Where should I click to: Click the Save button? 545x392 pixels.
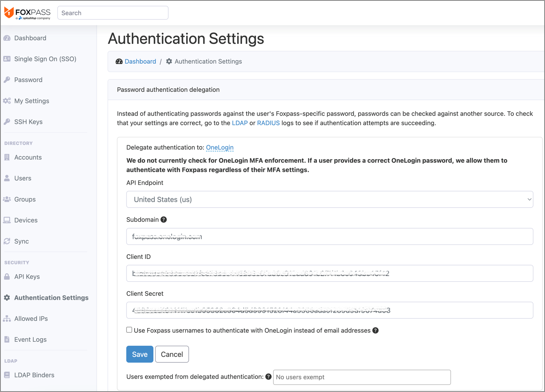[140, 354]
